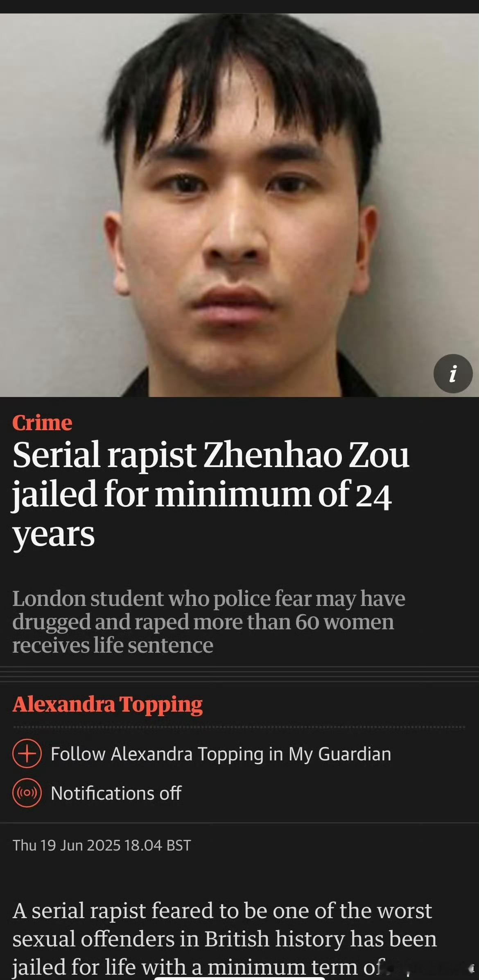Viewport: 479px width, 980px height.
Task: Click the dotted divider below the author name
Action: [239, 727]
